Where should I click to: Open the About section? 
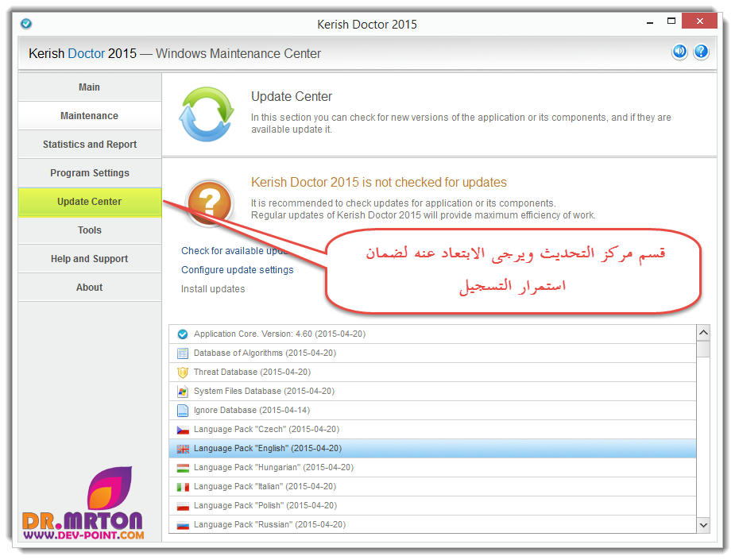(90, 288)
